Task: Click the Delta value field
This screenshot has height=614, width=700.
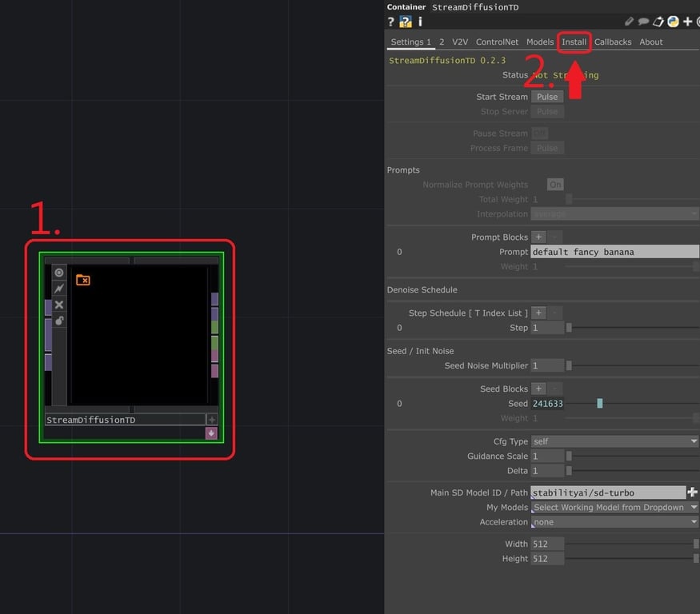Action: pos(547,471)
